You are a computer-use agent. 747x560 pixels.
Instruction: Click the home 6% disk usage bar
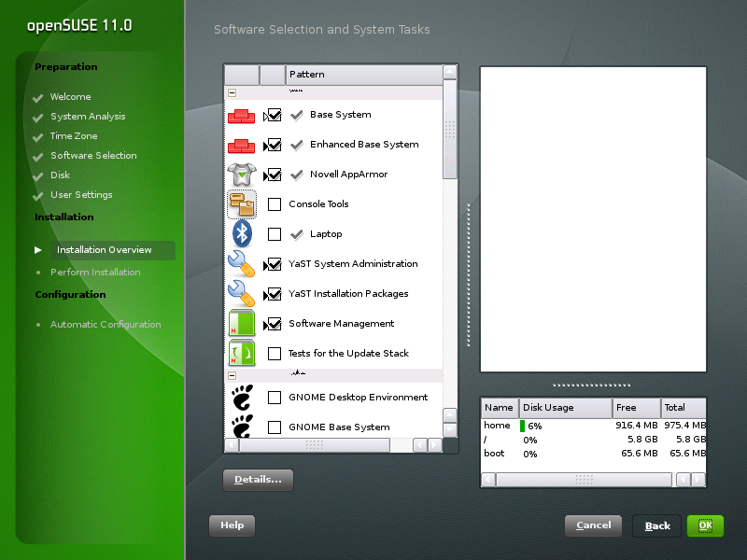pos(522,426)
